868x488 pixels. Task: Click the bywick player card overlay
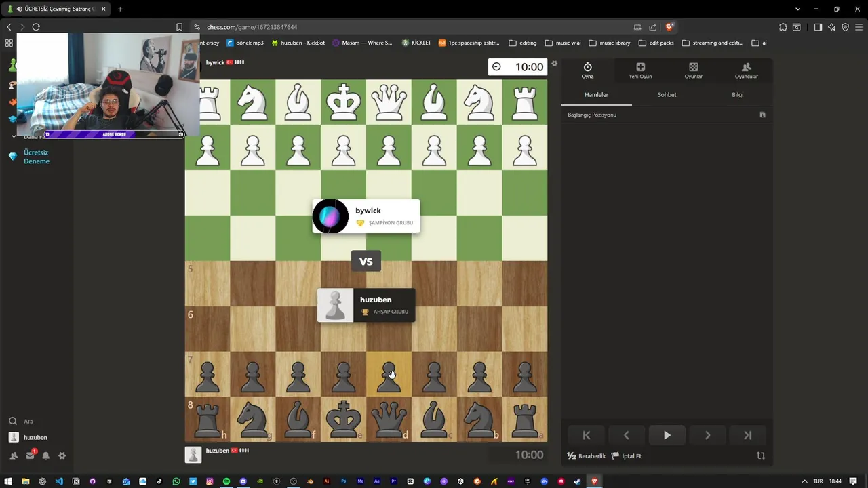(366, 216)
